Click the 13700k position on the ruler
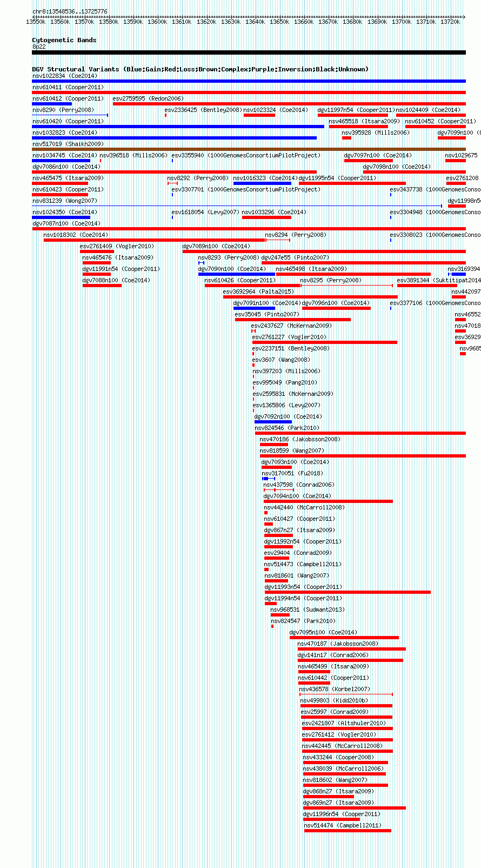Screen dimensions: 481x868 click(401, 22)
